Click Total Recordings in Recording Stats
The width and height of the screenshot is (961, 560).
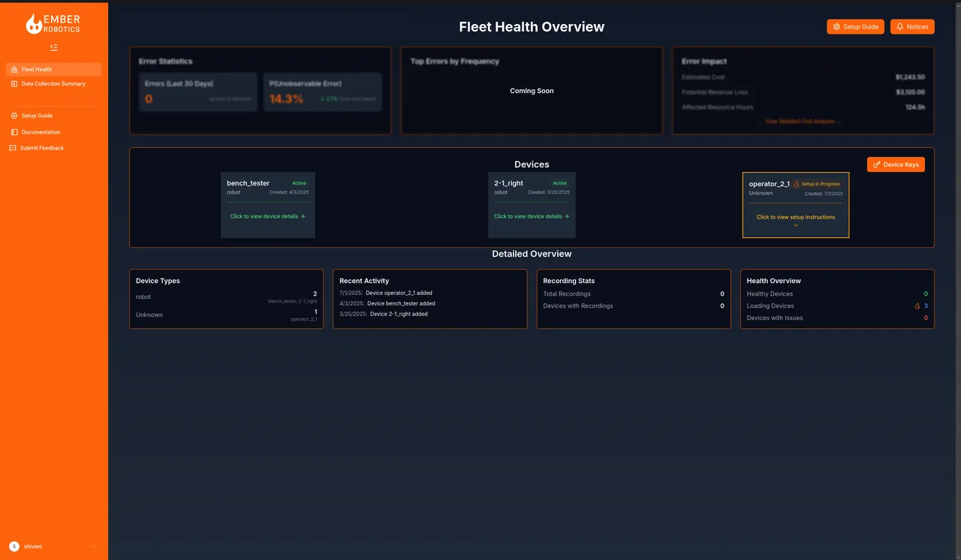567,294
